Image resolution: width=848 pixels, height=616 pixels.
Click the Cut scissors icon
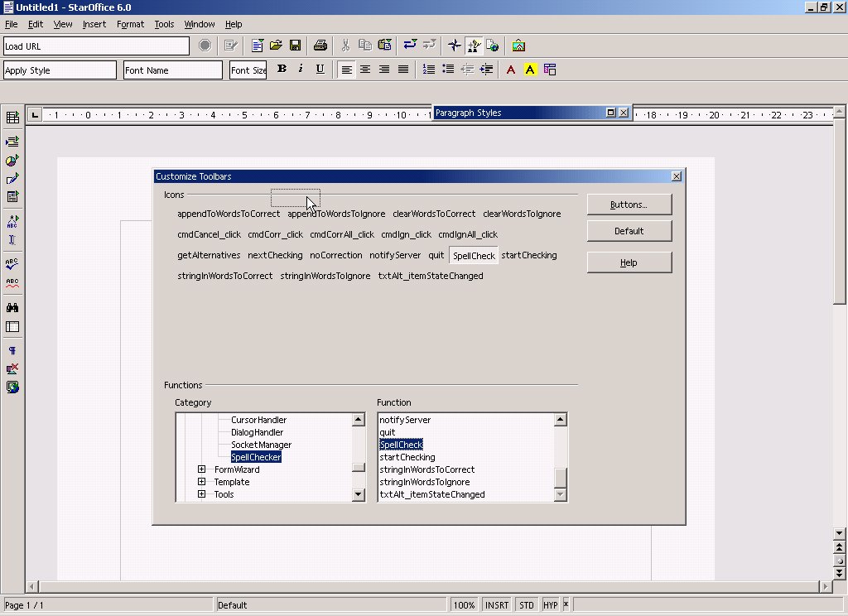point(345,46)
